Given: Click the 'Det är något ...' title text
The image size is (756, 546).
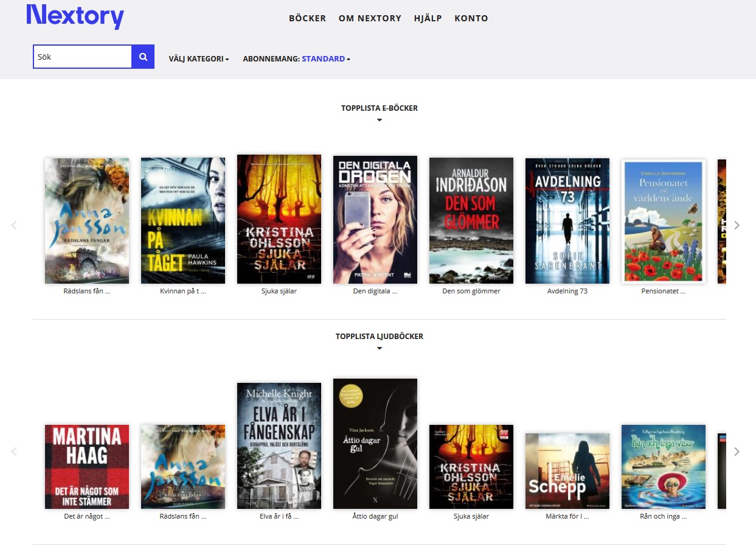Looking at the screenshot, I should pyautogui.click(x=87, y=516).
